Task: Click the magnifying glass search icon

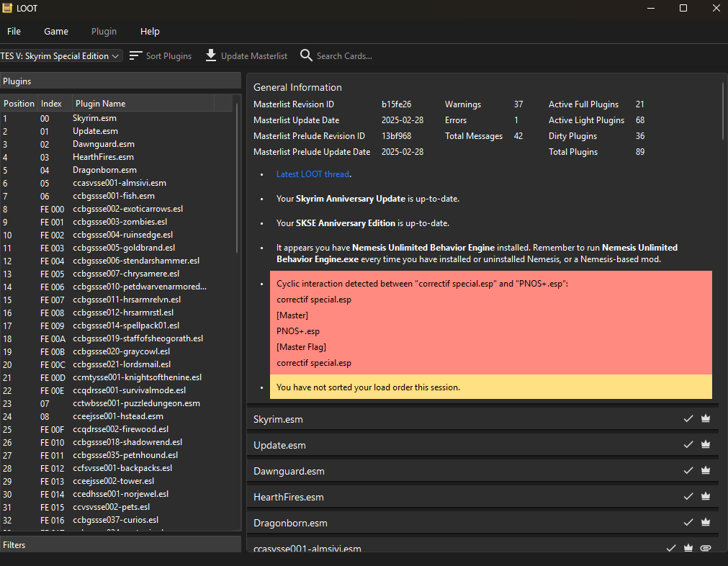Action: point(306,55)
